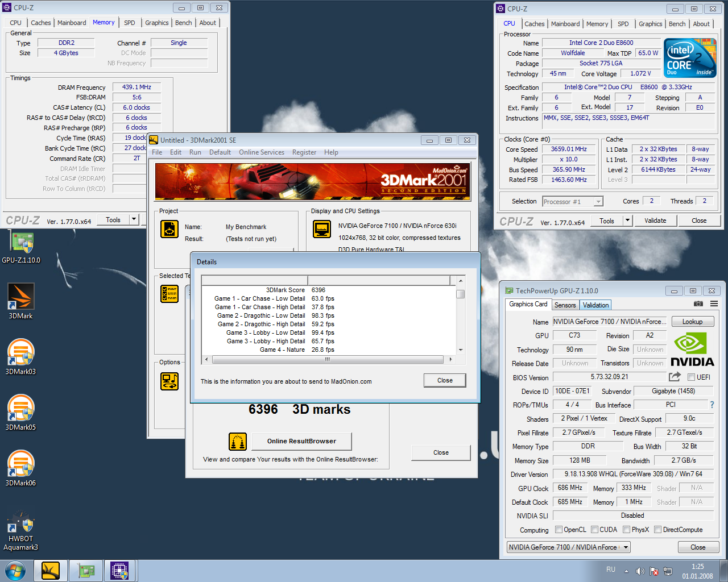Image resolution: width=728 pixels, height=582 pixels.
Task: Click the Online ResultBrowser icon
Action: 238,441
